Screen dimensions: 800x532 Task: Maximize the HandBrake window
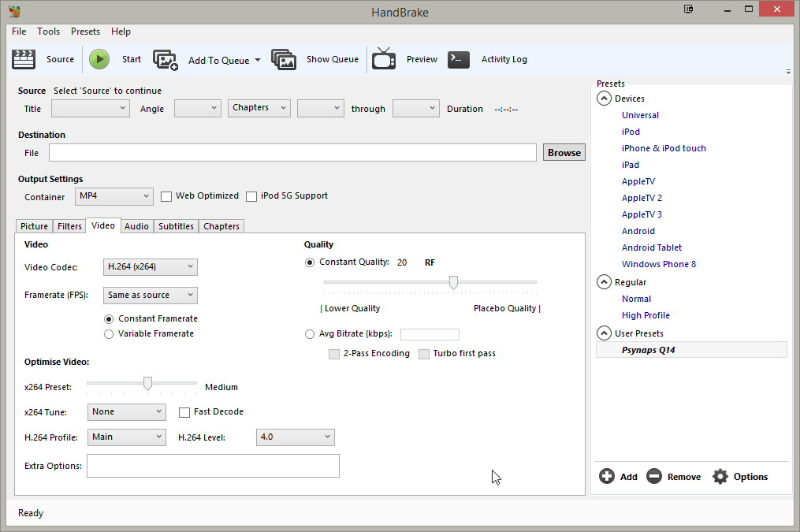tap(749, 9)
